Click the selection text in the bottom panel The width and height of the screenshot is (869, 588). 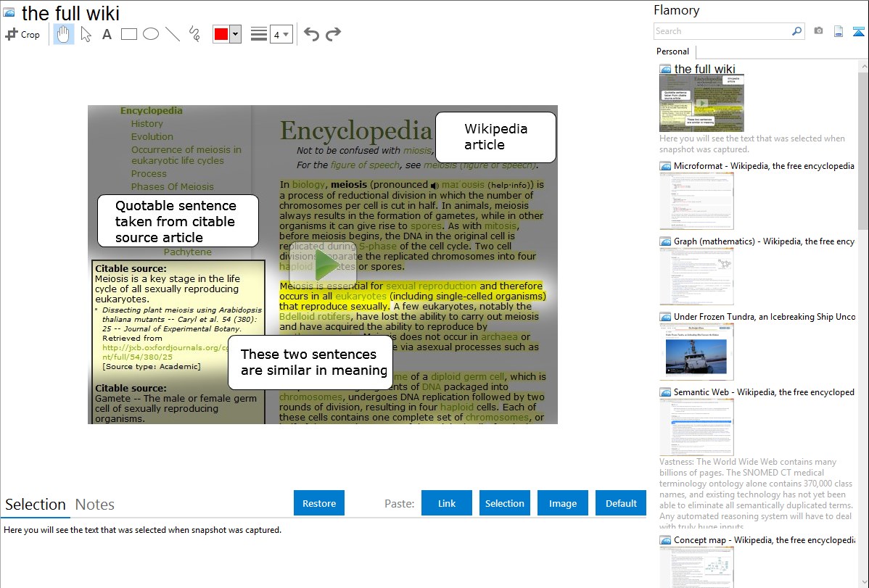point(142,530)
